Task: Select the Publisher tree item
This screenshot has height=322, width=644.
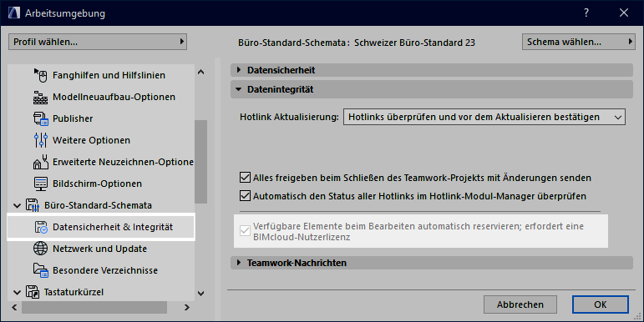Action: tap(73, 118)
